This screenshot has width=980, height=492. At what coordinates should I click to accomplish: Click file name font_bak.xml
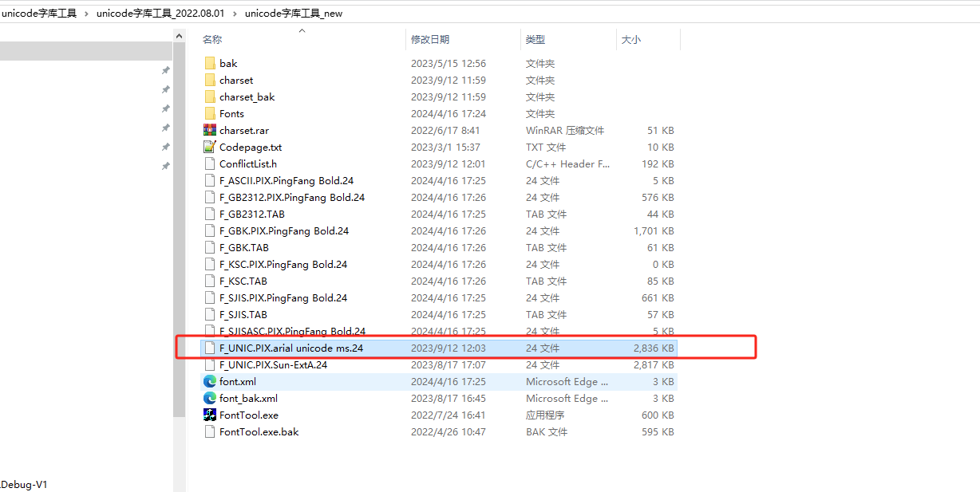point(249,398)
